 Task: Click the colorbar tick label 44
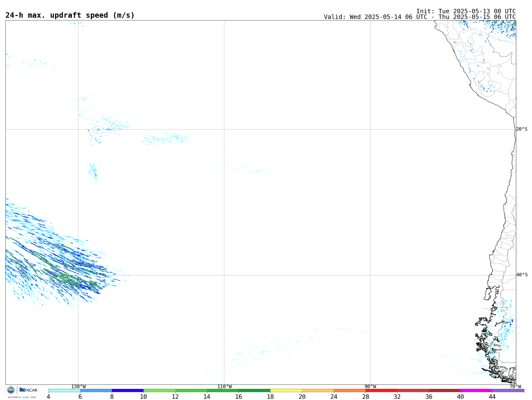point(492,397)
